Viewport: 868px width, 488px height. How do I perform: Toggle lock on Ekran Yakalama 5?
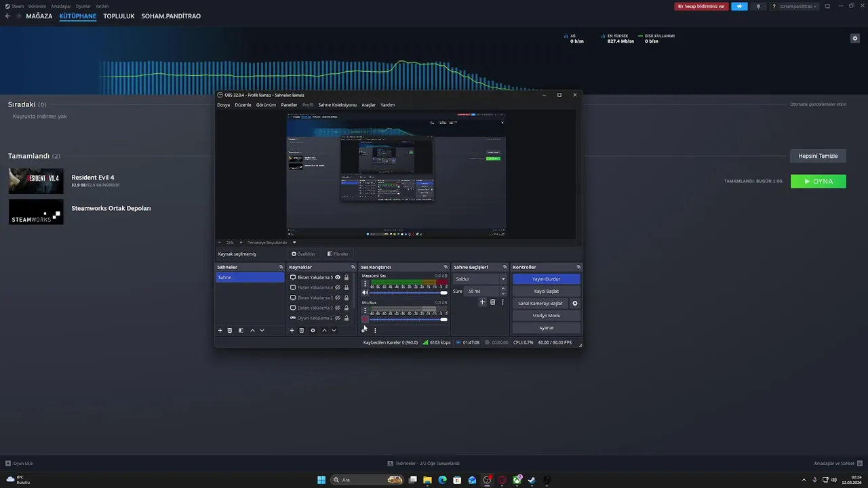pos(347,277)
